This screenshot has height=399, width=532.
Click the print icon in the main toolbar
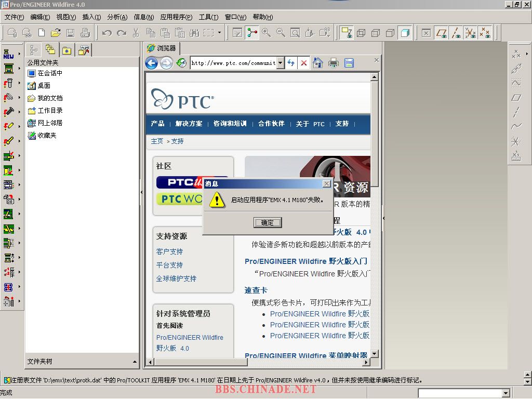(x=85, y=33)
